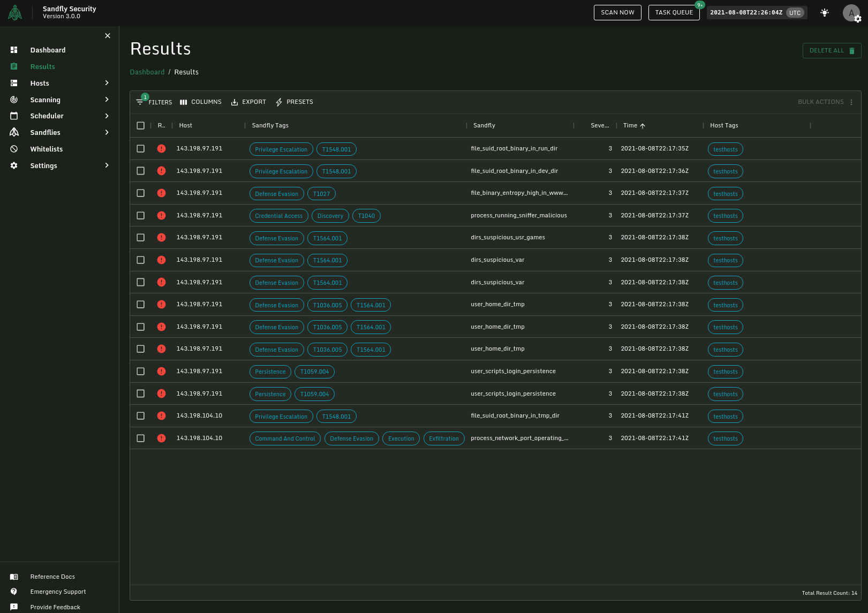Follow the Dashboard breadcrumb link

click(147, 72)
